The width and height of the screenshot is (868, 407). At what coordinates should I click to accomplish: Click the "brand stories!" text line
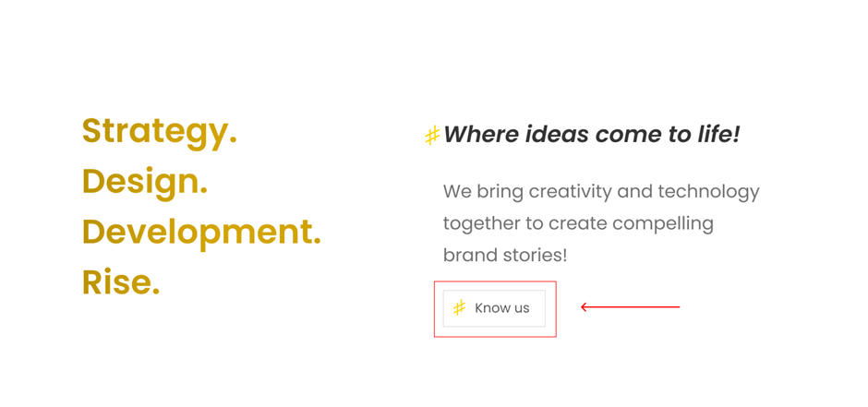pyautogui.click(x=505, y=255)
